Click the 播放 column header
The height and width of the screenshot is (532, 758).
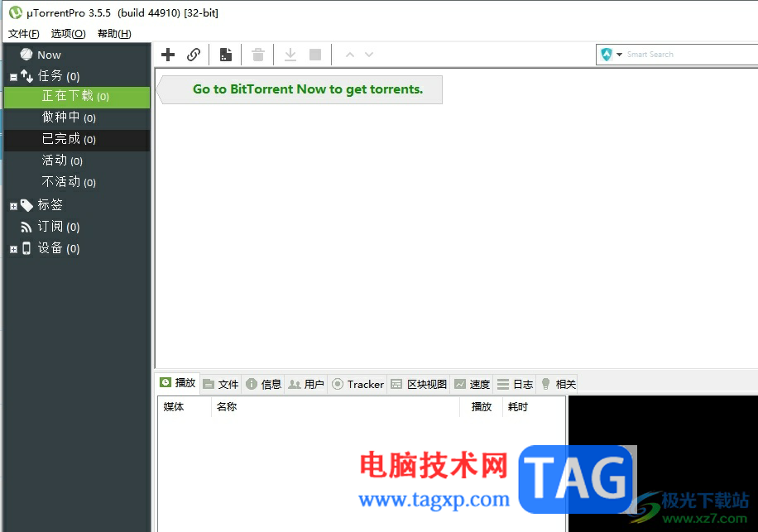pos(482,407)
